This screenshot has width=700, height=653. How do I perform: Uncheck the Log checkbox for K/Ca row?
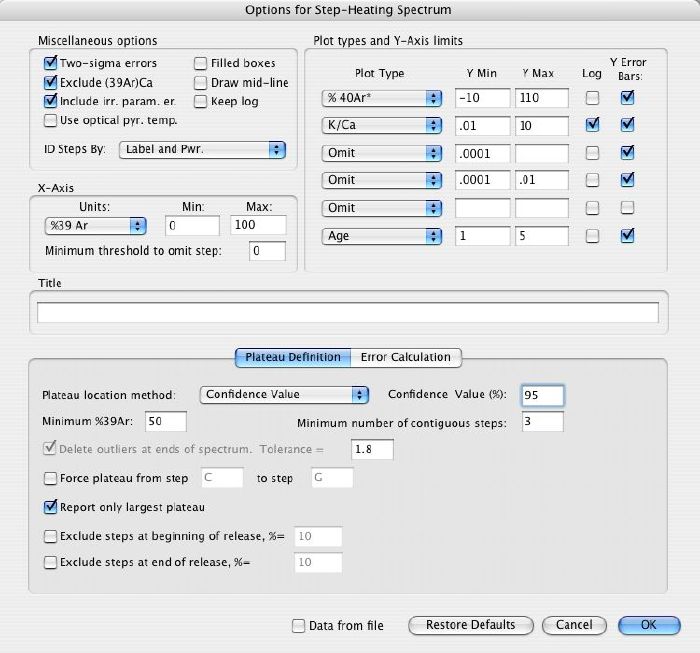tap(592, 125)
